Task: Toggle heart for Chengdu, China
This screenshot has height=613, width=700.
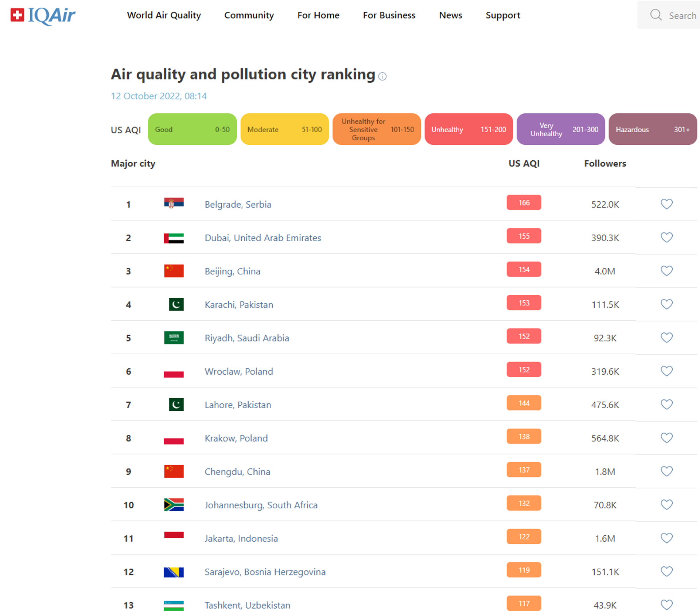Action: tap(666, 471)
